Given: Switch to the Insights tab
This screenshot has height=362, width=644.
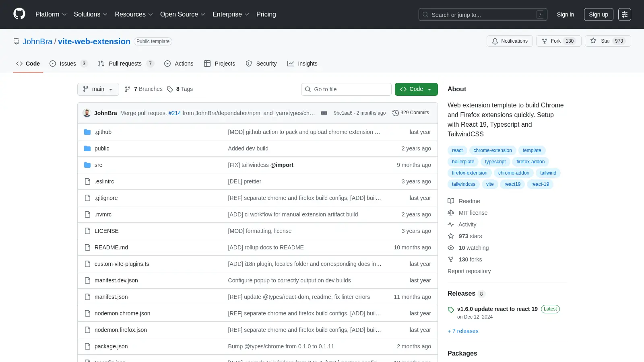Looking at the screenshot, I should tap(302, 64).
